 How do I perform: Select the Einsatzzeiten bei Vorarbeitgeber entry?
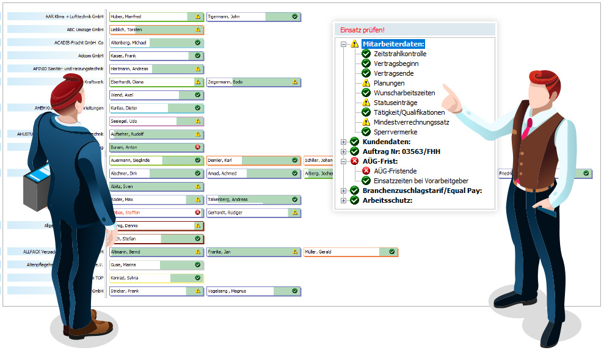pyautogui.click(x=421, y=181)
